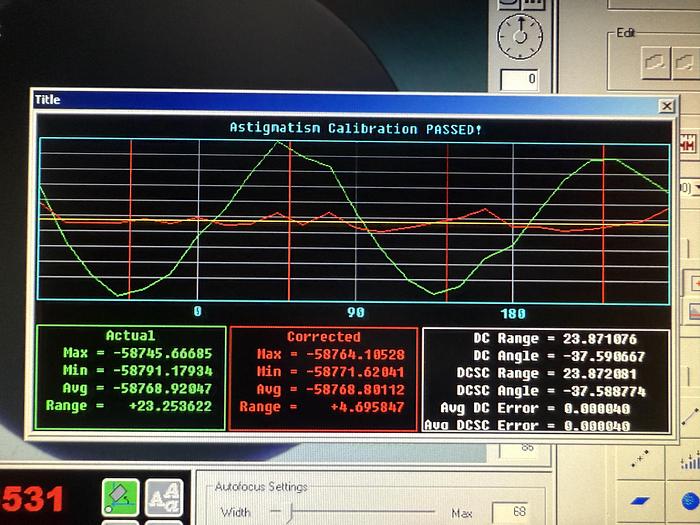Image resolution: width=700 pixels, height=525 pixels.
Task: Adjust the Autofocus Width slider
Action: pos(290,512)
